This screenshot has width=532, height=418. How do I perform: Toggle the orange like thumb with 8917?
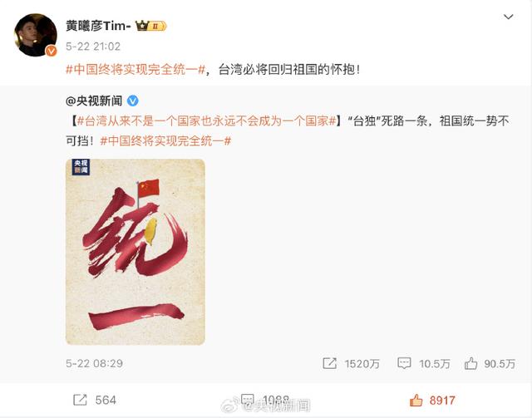416,400
